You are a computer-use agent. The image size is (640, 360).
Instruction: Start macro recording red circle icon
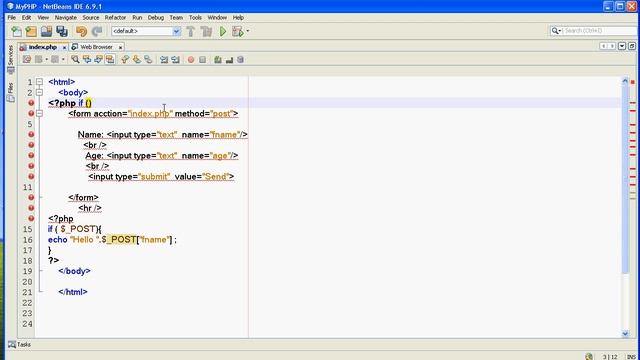tap(191, 60)
